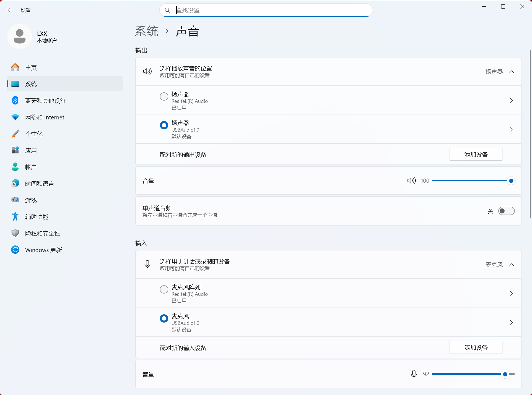
Task: Open 蓝牙和其他设备 settings
Action: tap(65, 101)
